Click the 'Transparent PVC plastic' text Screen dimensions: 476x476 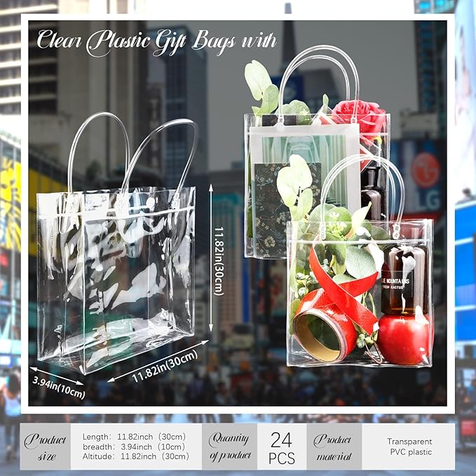click(409, 447)
